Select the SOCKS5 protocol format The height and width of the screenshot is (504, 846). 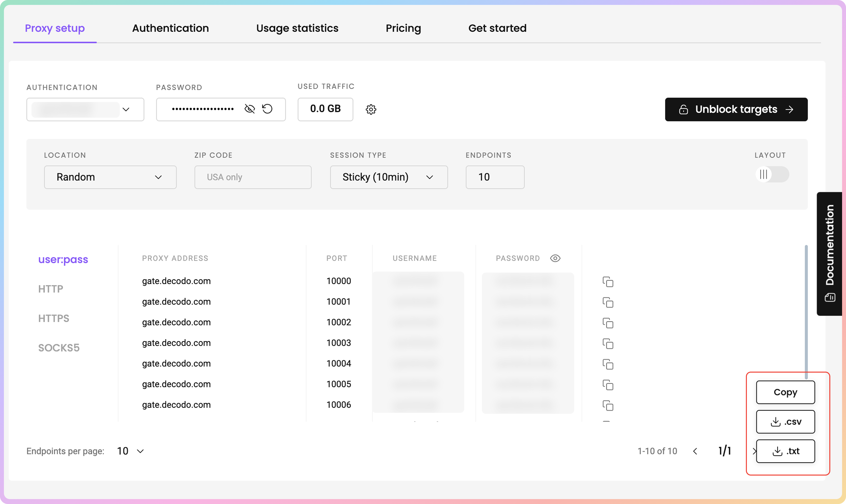pos(59,348)
